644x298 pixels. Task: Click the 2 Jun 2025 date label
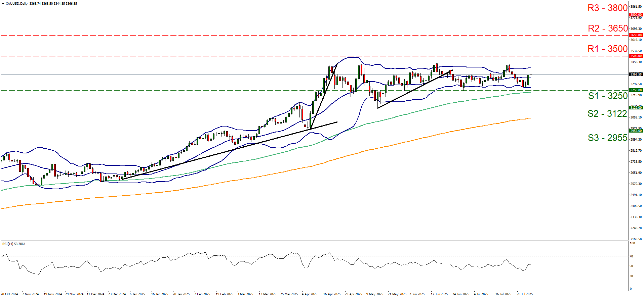tap(417, 294)
